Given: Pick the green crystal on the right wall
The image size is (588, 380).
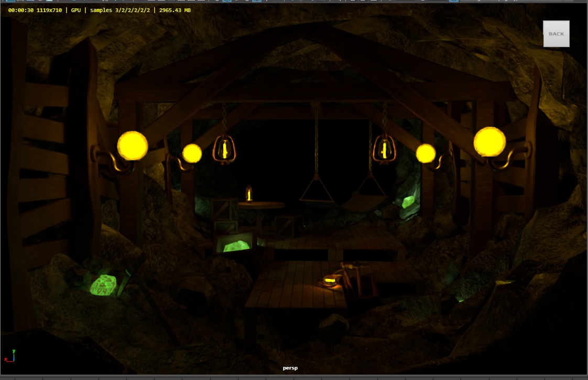Looking at the screenshot, I should [x=408, y=202].
